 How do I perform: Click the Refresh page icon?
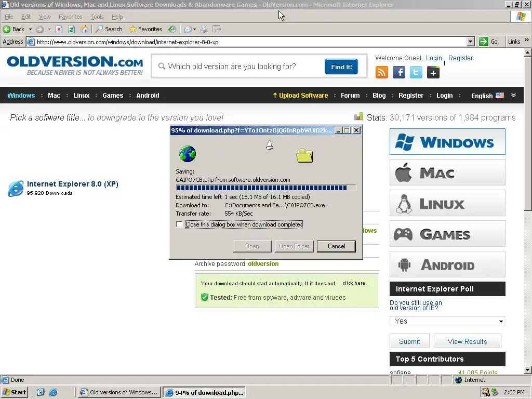(71, 29)
